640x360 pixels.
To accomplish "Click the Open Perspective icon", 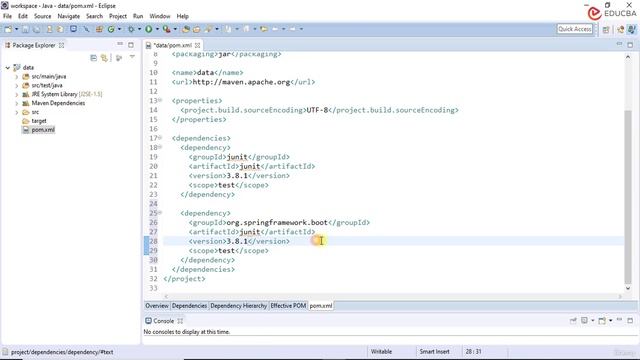I will [606, 29].
